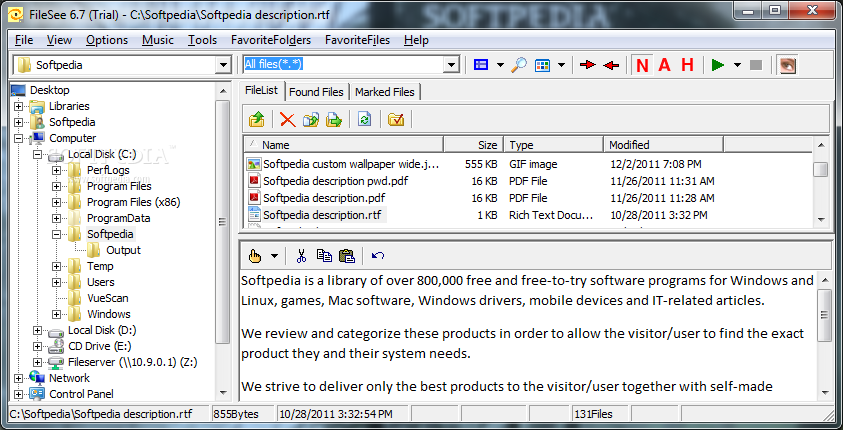Expand Local Disk (D:) node

[38, 331]
